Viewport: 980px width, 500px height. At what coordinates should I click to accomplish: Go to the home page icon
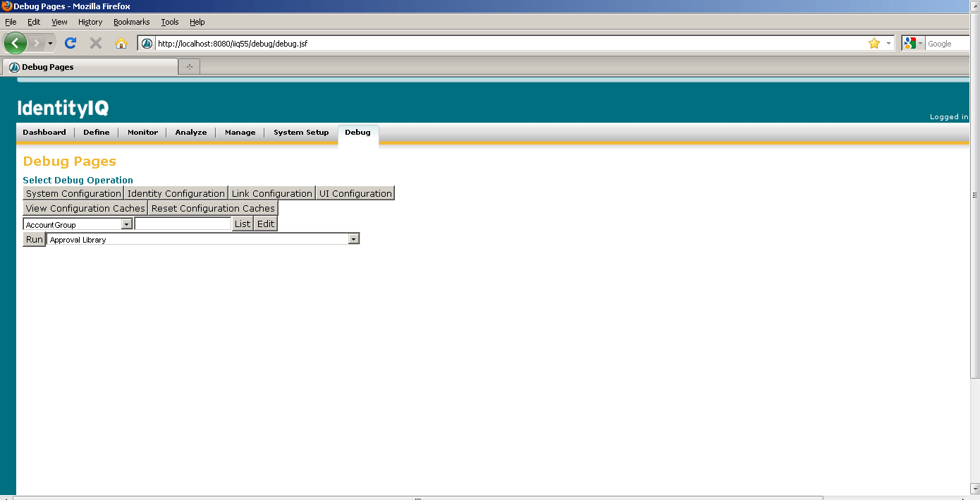[121, 43]
